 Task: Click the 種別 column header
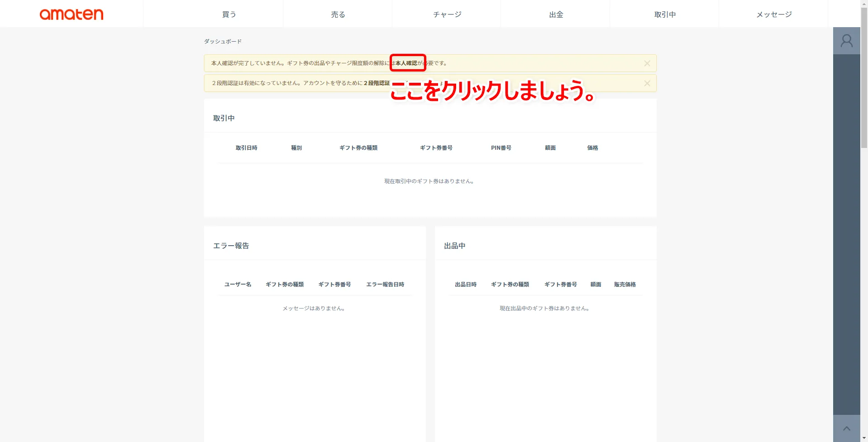(x=296, y=148)
